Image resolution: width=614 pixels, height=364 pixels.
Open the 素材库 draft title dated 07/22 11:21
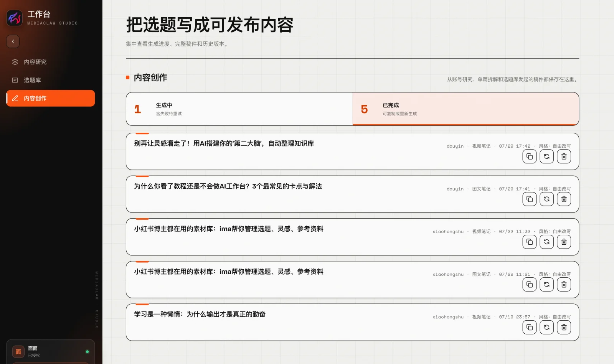pos(229,272)
